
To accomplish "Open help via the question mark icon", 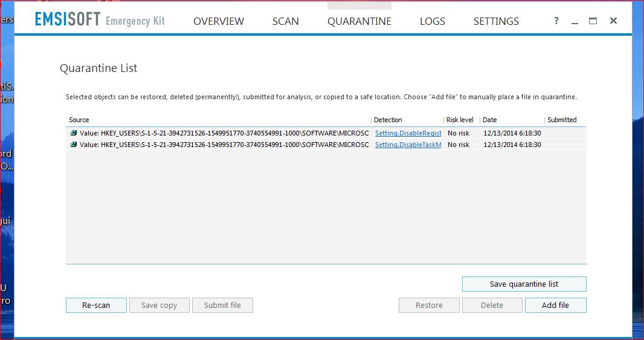I will [x=556, y=21].
